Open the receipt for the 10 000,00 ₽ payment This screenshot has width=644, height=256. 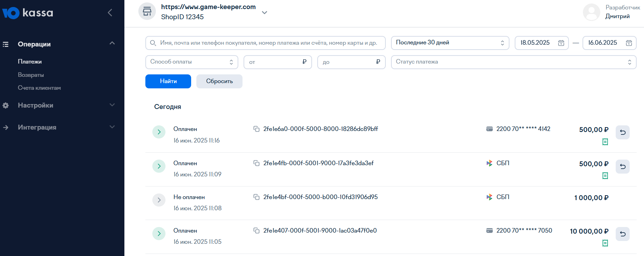605,243
